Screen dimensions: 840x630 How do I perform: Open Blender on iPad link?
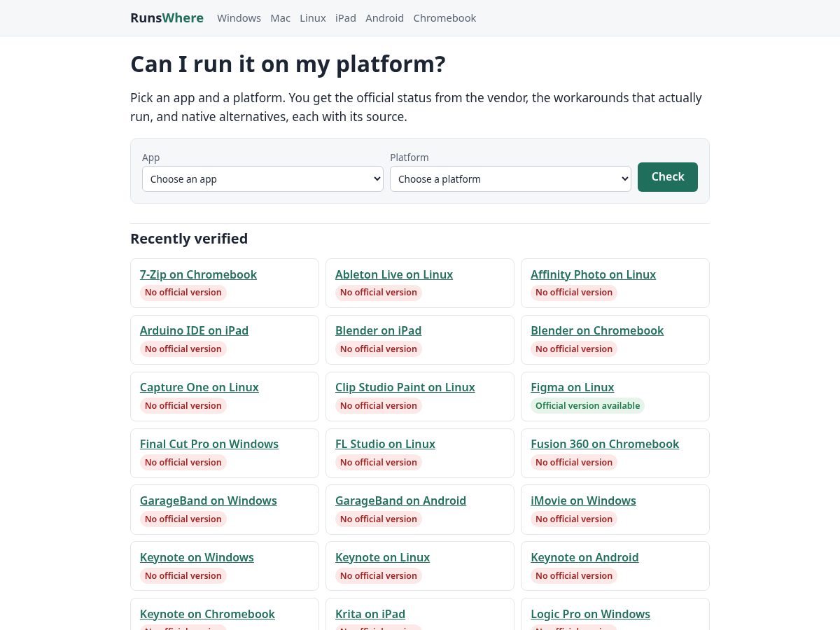point(378,330)
